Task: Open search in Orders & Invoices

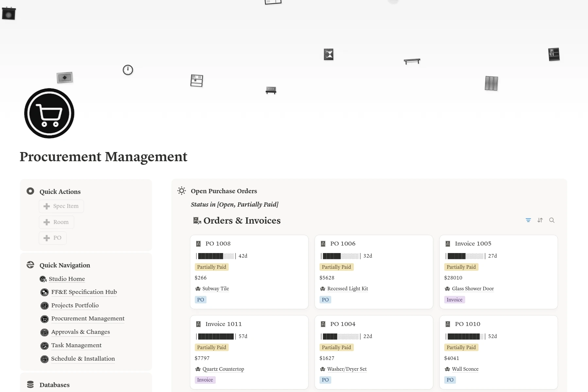Action: pos(552,220)
